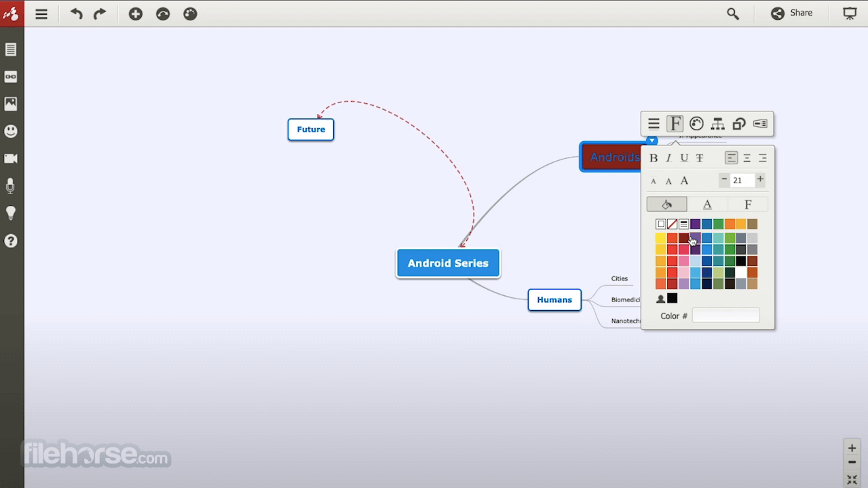The image size is (868, 488).
Task: Select the Future topic
Action: (x=311, y=129)
